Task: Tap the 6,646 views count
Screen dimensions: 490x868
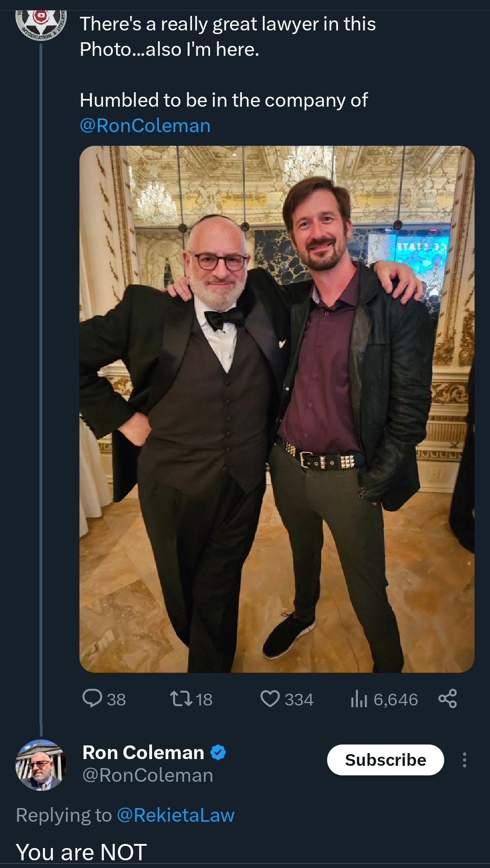Action: tap(396, 700)
